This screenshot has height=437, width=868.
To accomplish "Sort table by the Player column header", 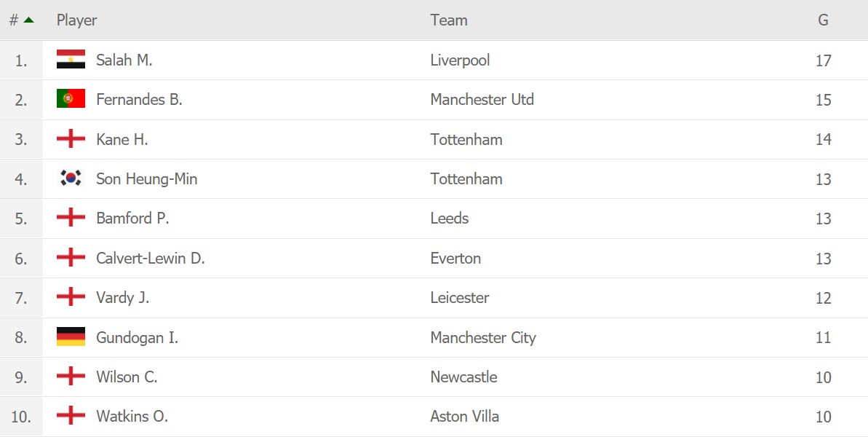I will (76, 20).
